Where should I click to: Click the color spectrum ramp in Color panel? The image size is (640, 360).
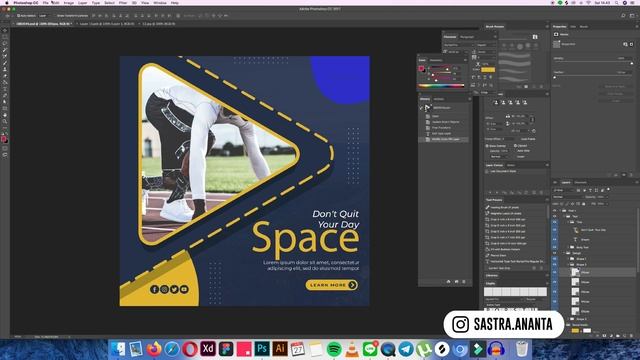tap(441, 86)
